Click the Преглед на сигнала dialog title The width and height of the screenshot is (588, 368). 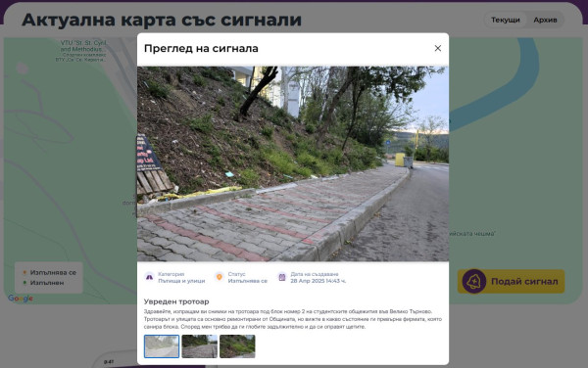(x=201, y=49)
